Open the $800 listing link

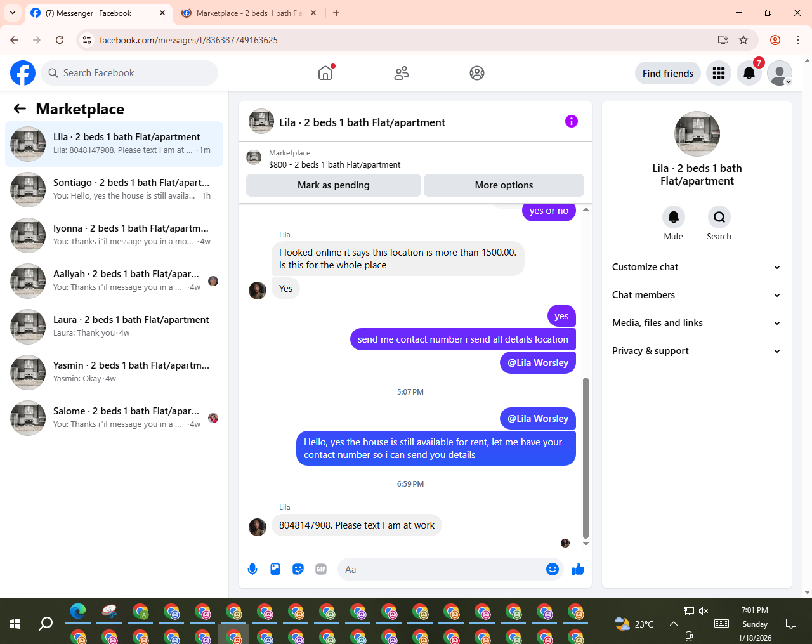[x=334, y=164]
